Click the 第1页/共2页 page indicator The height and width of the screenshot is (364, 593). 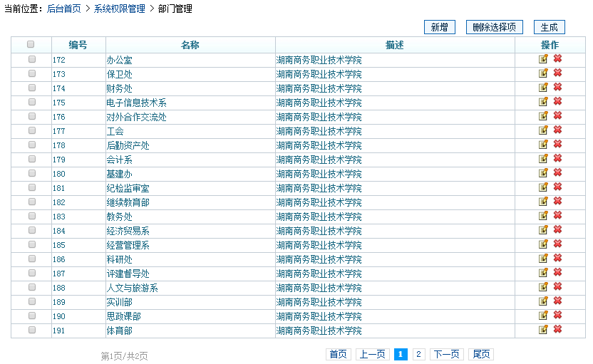coord(124,355)
